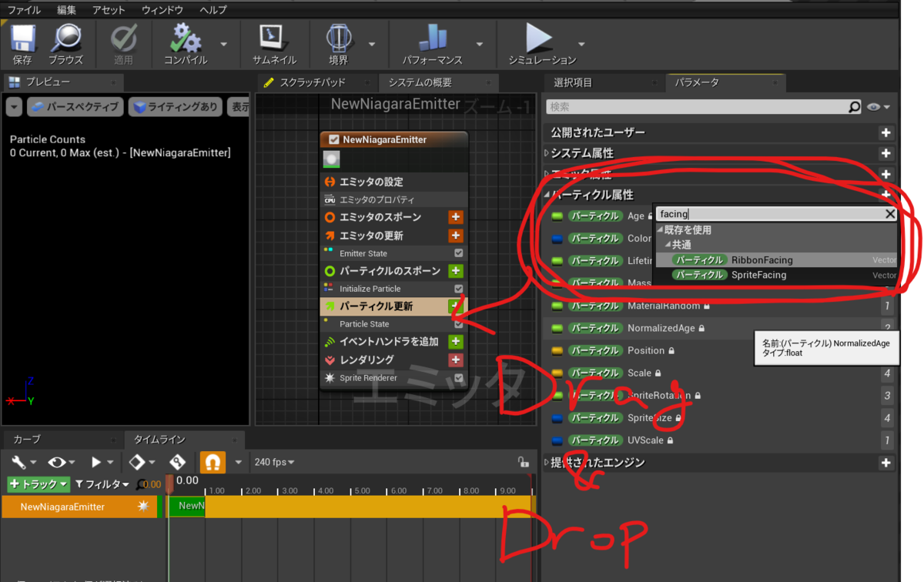Viewport: 924px width, 582px height.
Task: Click the emitter thumbnail in the node
Action: [331, 159]
